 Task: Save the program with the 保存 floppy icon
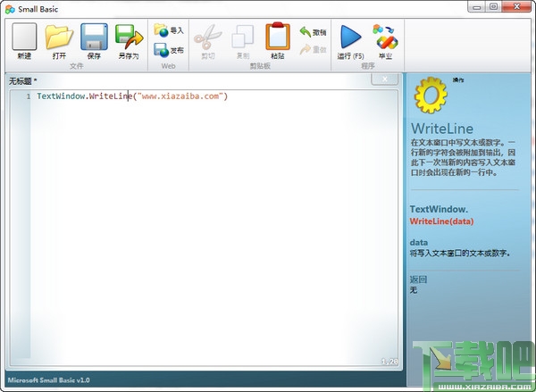(x=94, y=37)
